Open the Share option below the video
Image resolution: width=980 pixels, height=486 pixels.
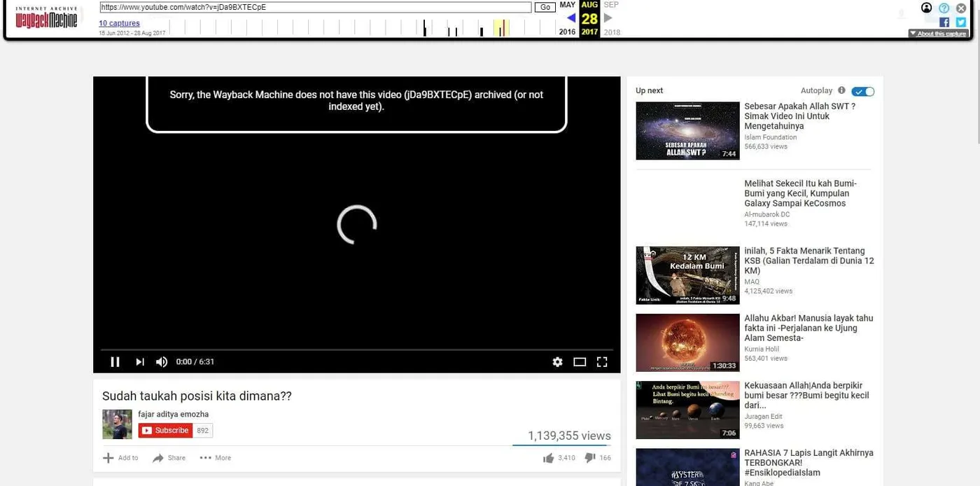tap(169, 458)
